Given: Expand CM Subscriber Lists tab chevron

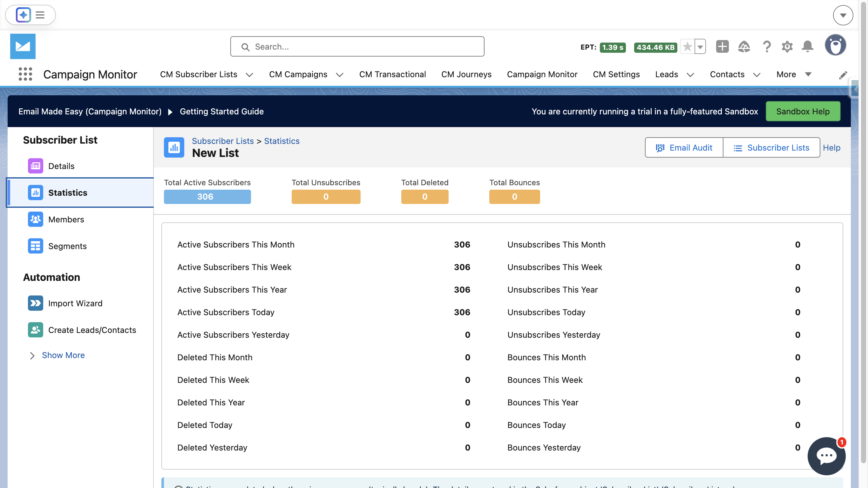Looking at the screenshot, I should 249,75.
